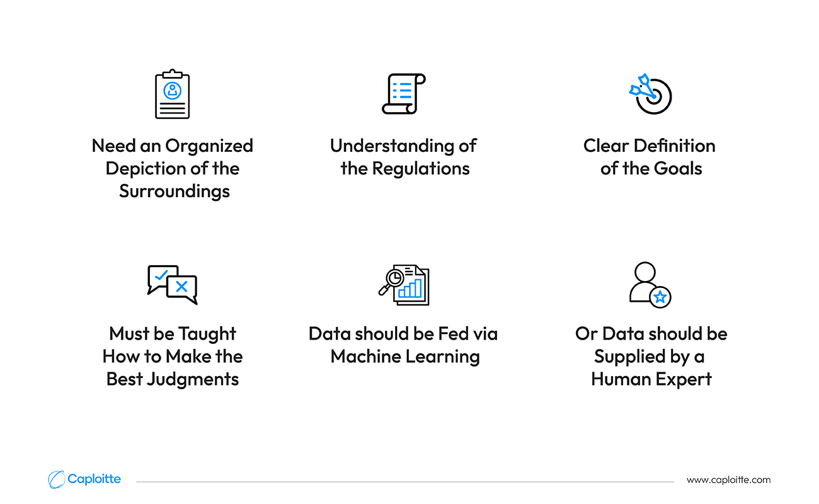Click the target with darts icon

click(651, 94)
